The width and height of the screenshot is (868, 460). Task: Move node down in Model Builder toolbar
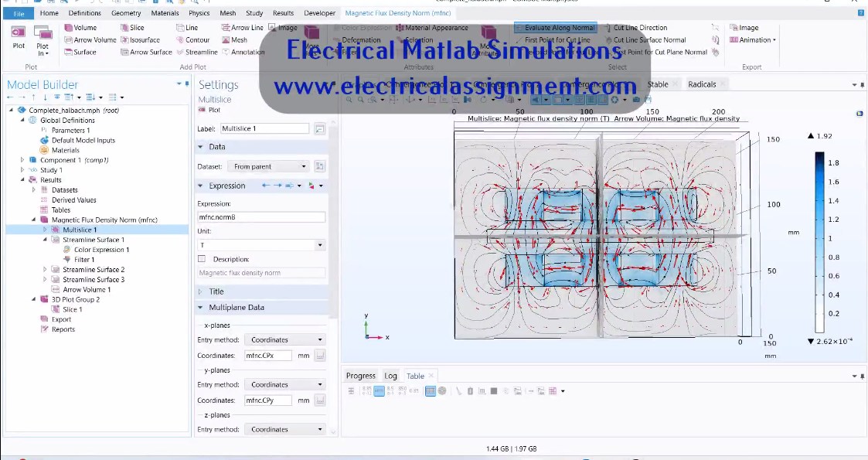(45, 97)
